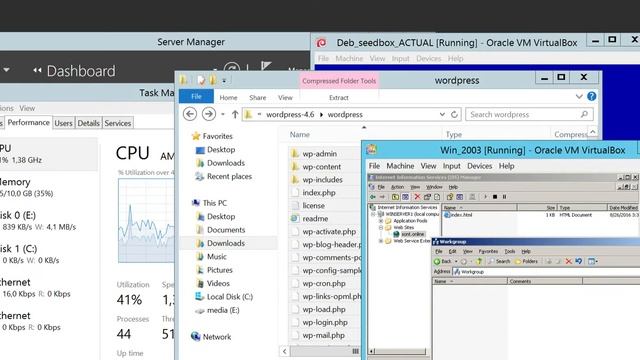Open the Recent locations dropdown beside Forward arrow
Screen dimensions: 640x360
click(223, 115)
